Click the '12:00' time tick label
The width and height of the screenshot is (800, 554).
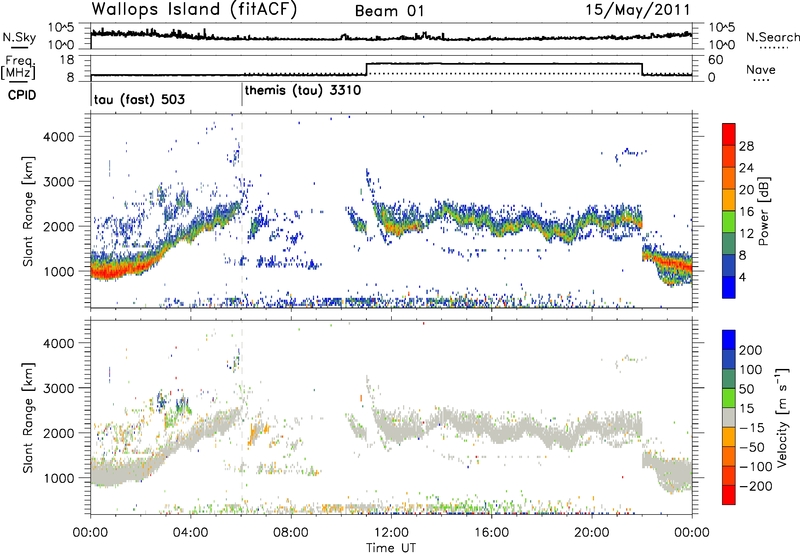pos(391,533)
